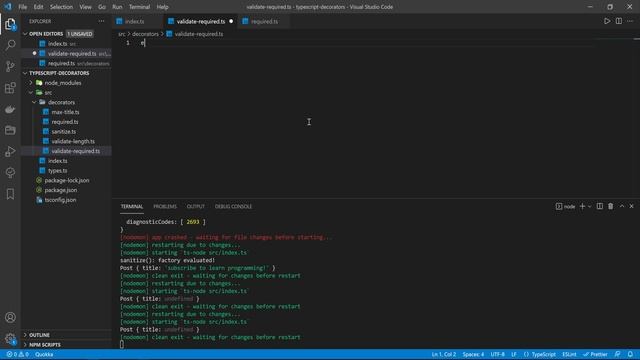Split the terminal panel
This screenshot has width=640, height=360.
point(600,207)
